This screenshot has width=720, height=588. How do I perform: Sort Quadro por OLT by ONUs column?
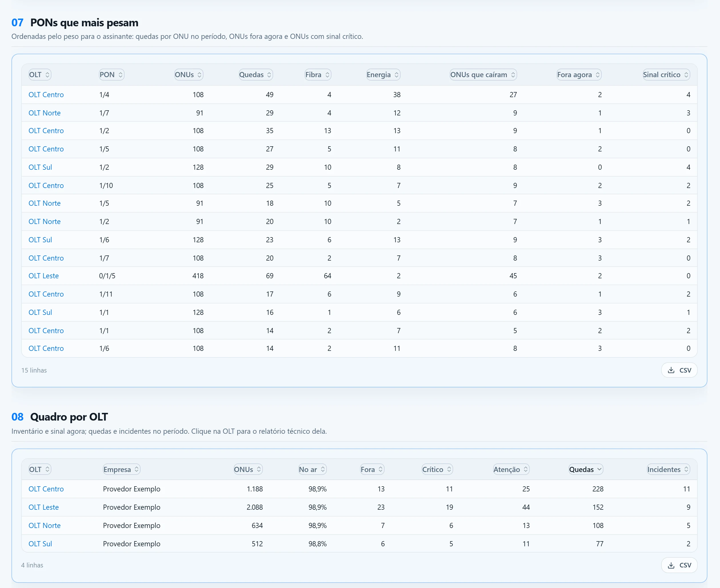click(x=248, y=469)
